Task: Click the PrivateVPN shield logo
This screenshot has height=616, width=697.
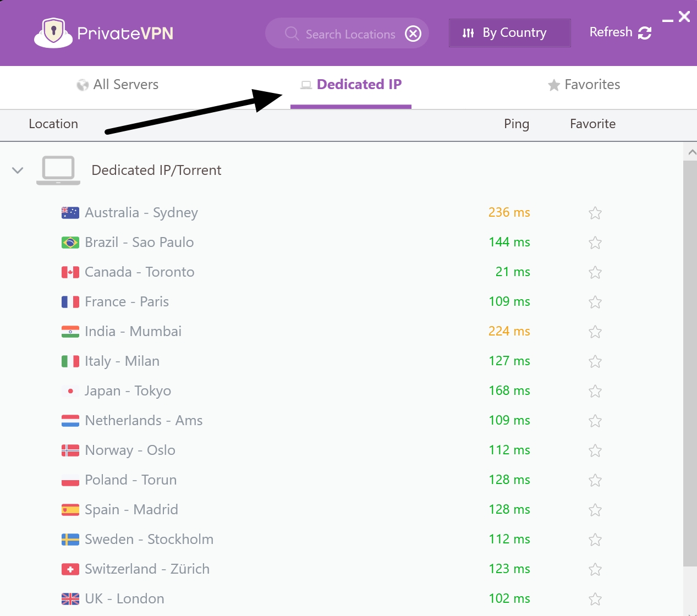Action: (x=53, y=32)
